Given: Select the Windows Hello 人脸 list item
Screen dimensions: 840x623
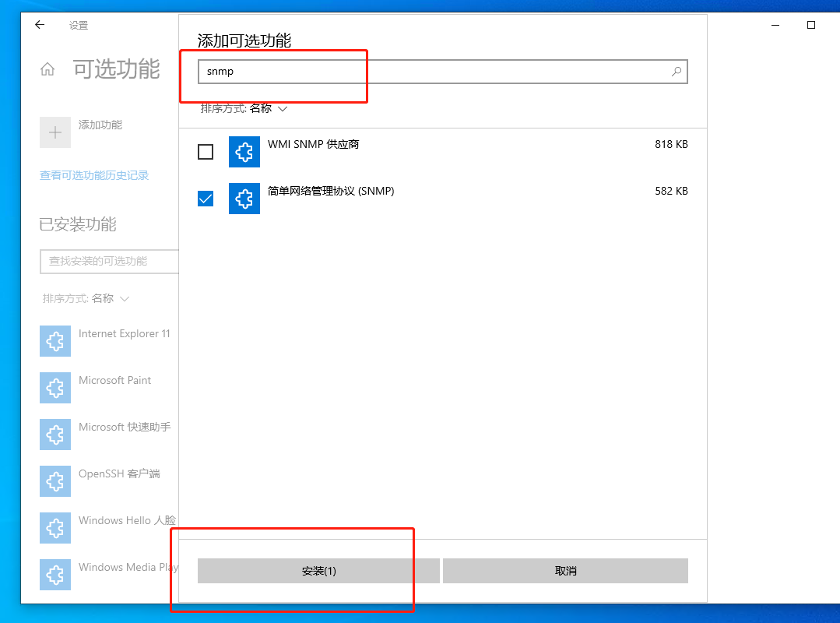Looking at the screenshot, I should [x=109, y=528].
